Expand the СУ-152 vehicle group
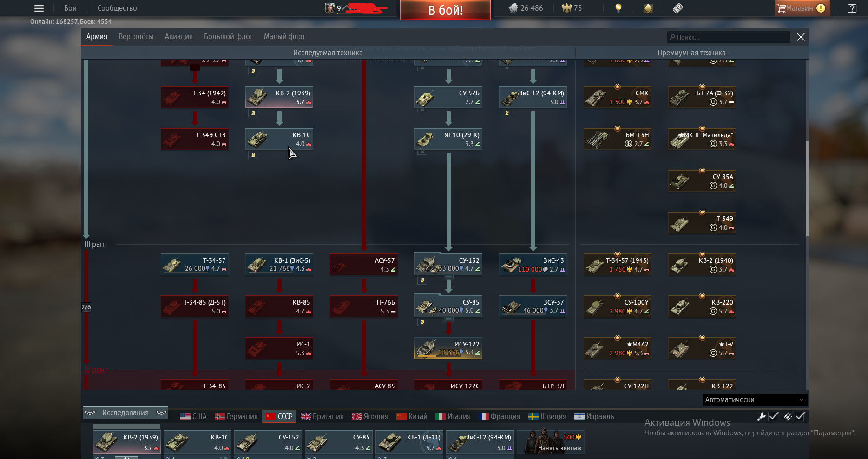Image resolution: width=868 pixels, height=459 pixels. point(448,277)
